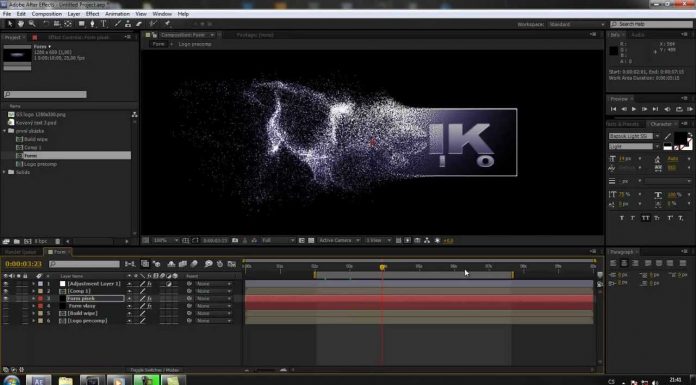Click the timeline layer search field

(x=84, y=264)
